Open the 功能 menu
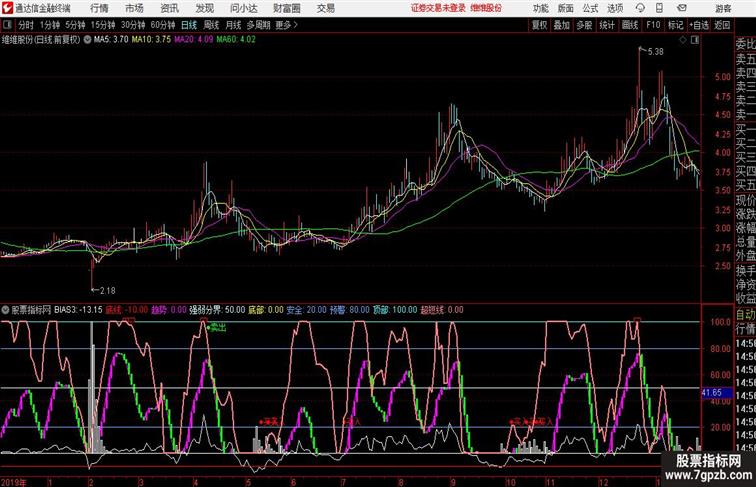 [541, 8]
